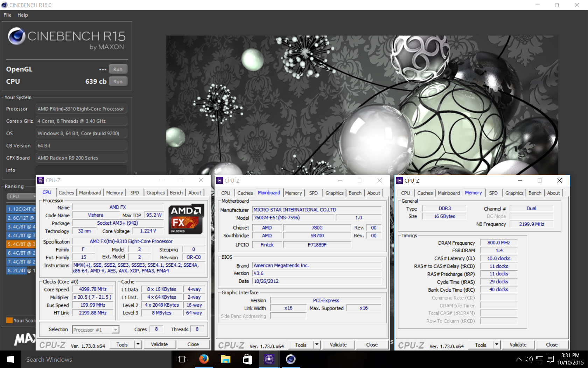Expand Tools dropdown arrow in first CPU-Z
The width and height of the screenshot is (588, 368).
click(138, 345)
